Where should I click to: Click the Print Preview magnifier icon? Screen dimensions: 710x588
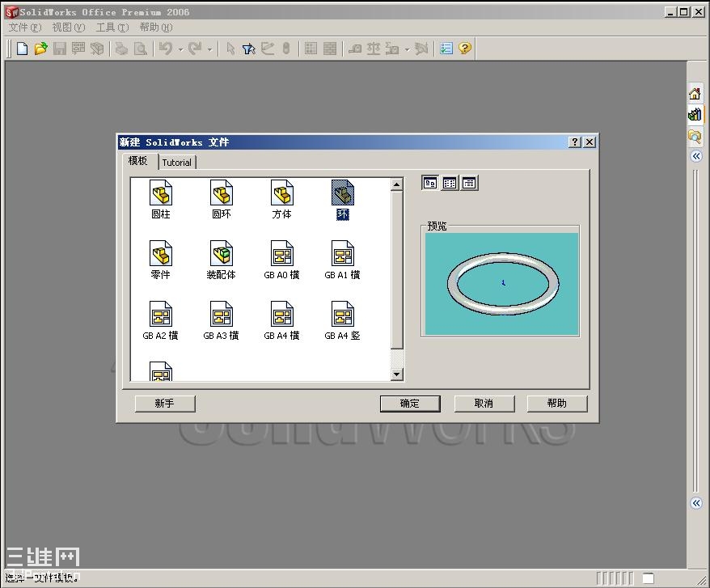point(141,49)
